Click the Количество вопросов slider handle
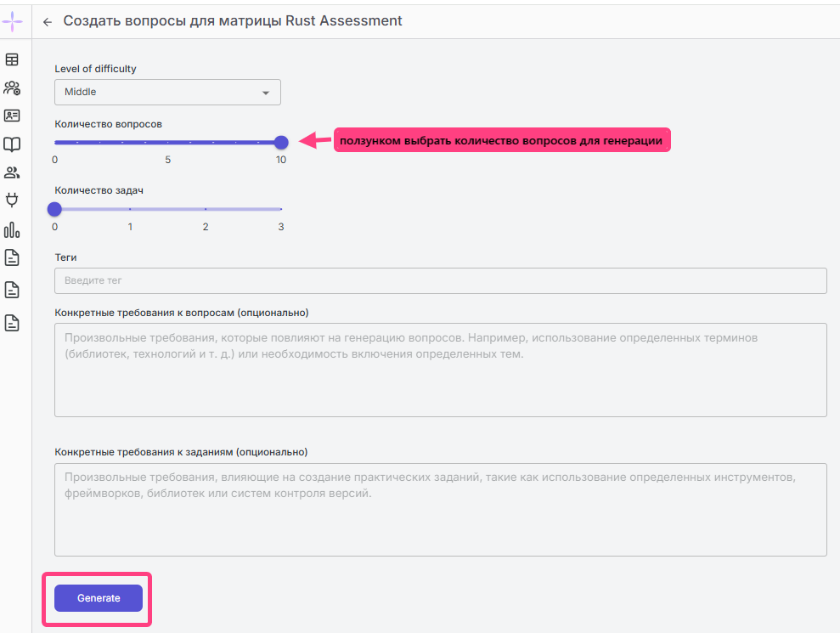This screenshot has height=633, width=840. (x=281, y=142)
